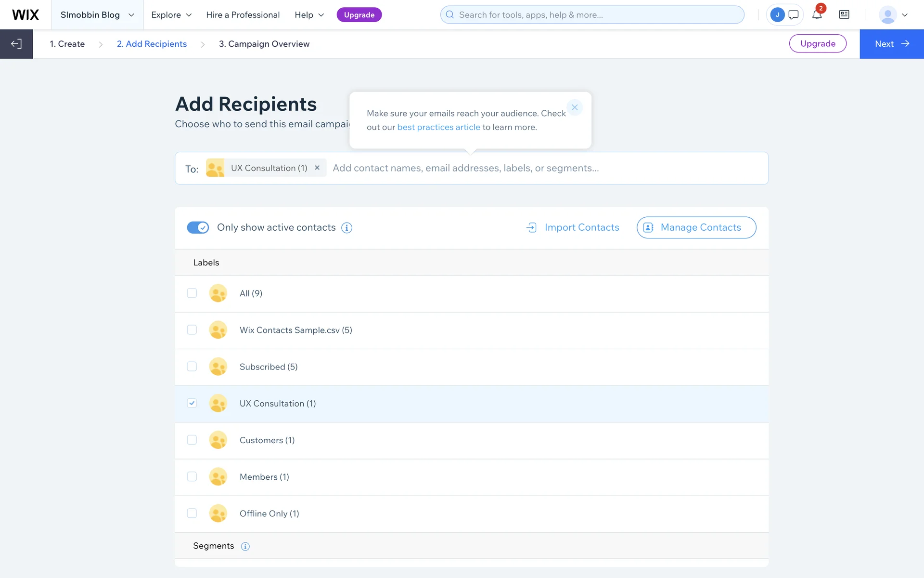Open the news feed icon
The image size is (924, 578).
tap(844, 15)
